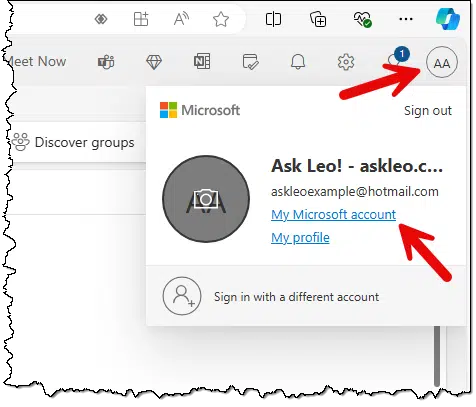Launch Teams chat icon
This screenshot has width=476, height=407.
(x=106, y=62)
